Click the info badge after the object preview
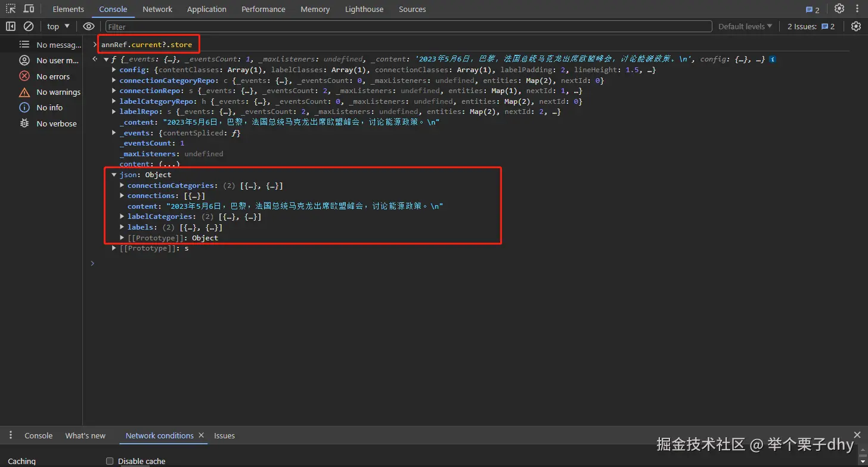 pos(773,59)
